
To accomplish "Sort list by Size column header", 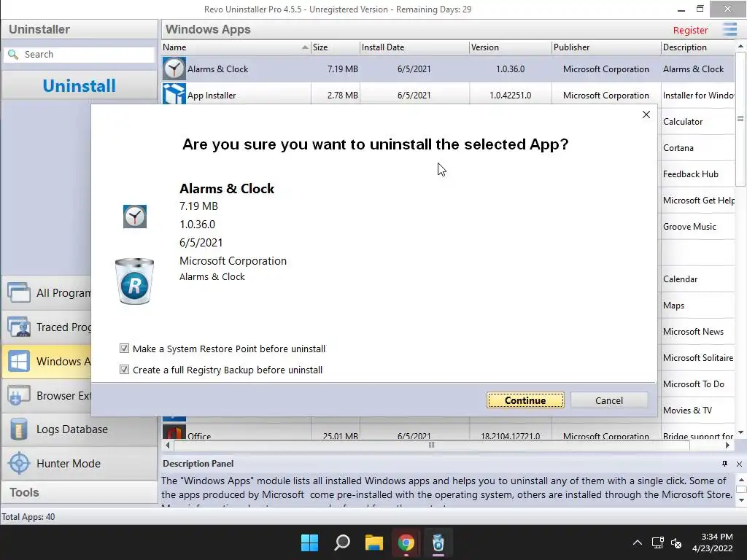I will pyautogui.click(x=336, y=47).
